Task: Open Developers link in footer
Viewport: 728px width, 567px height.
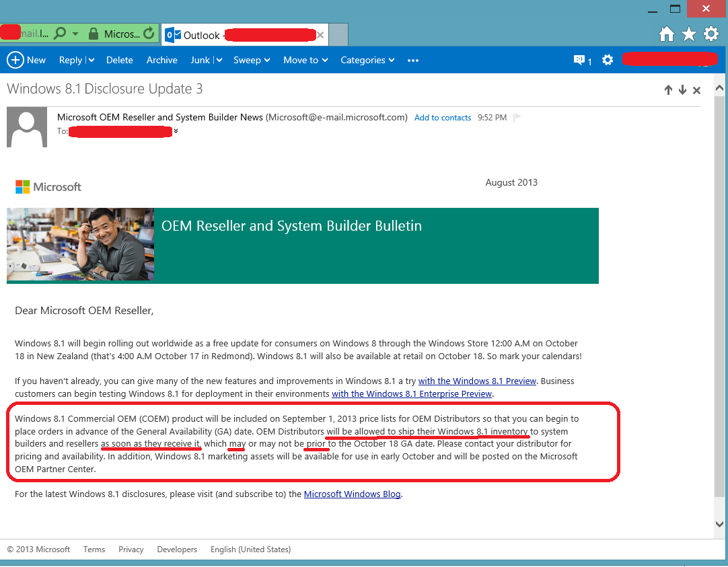Action: [x=177, y=550]
